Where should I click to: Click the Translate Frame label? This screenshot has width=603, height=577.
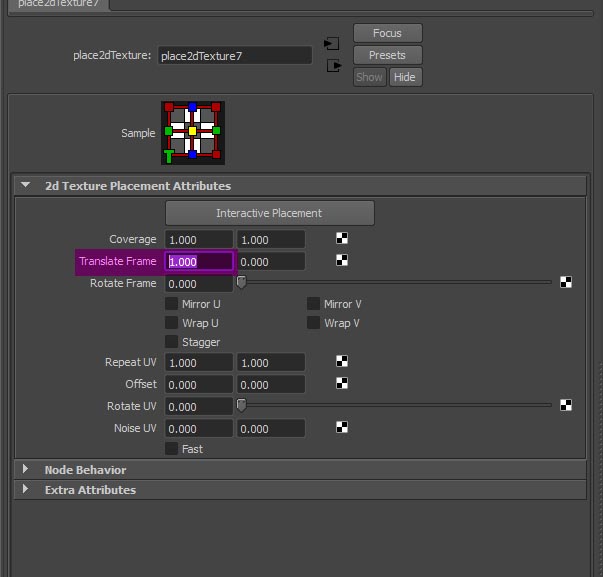pos(118,261)
